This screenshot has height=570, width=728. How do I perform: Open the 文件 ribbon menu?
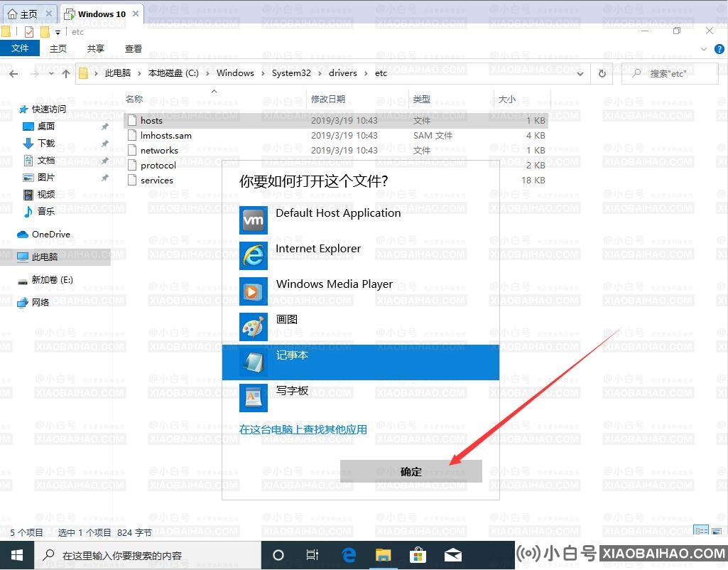(x=20, y=48)
